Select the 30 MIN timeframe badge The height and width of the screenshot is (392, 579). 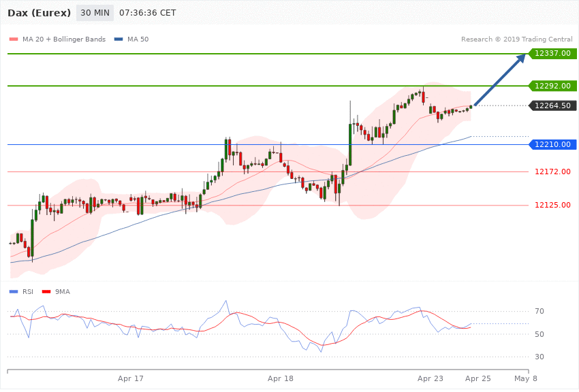95,13
